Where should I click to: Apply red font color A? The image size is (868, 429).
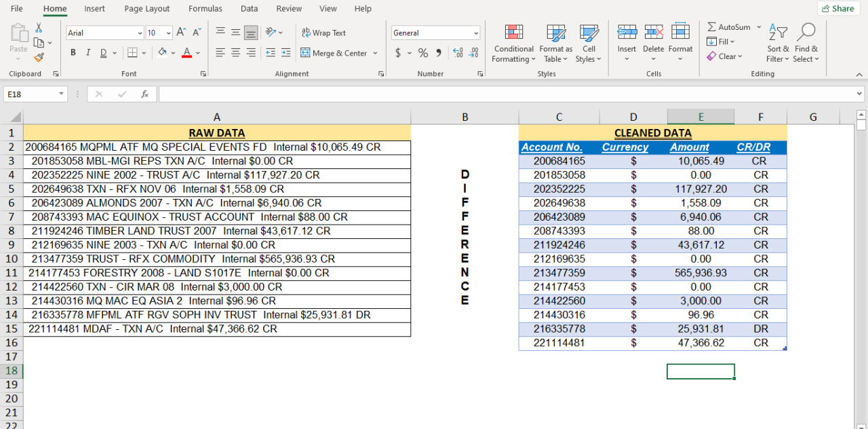[186, 53]
